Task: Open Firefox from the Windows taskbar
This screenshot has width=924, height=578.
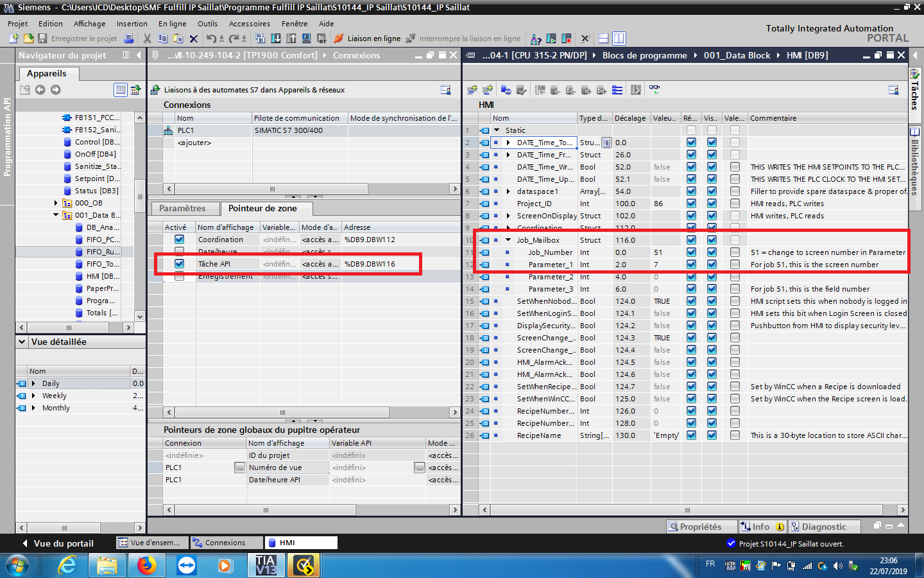Action: pos(147,565)
